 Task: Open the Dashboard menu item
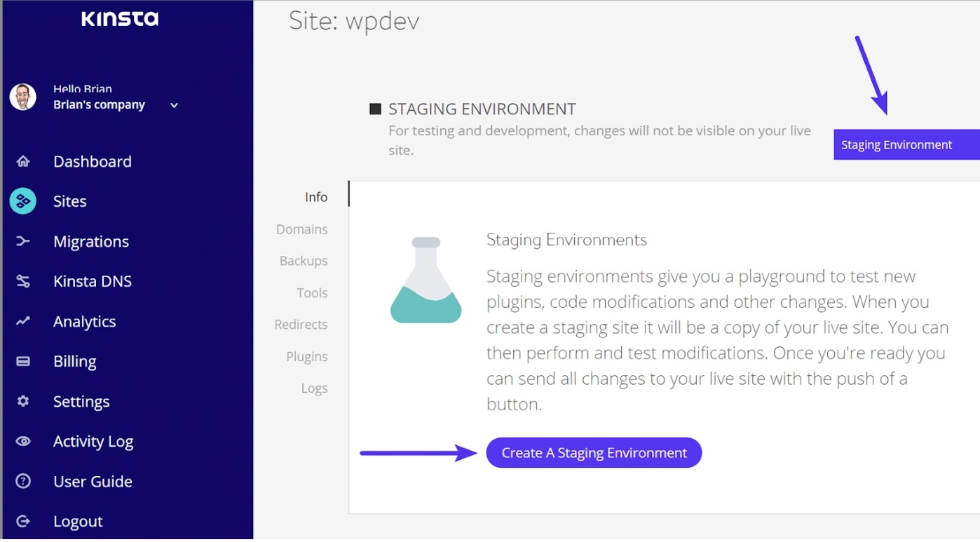click(93, 161)
